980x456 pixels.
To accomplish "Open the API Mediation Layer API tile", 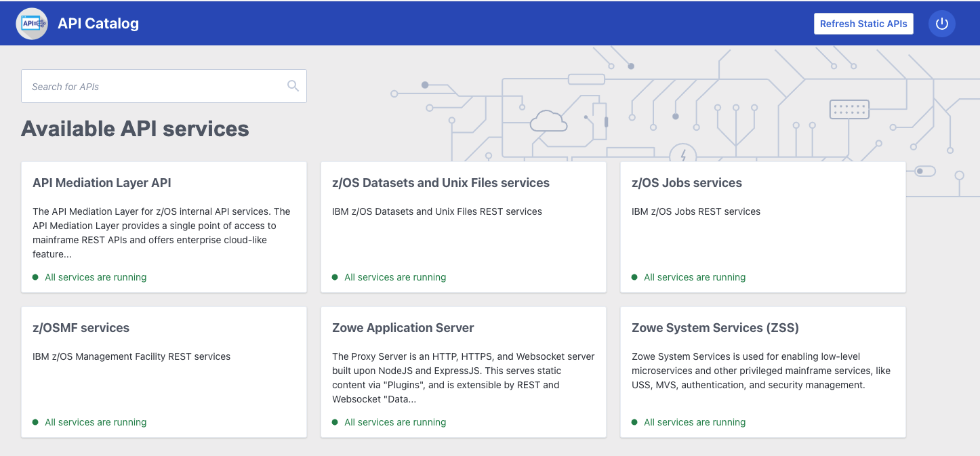I will point(102,183).
